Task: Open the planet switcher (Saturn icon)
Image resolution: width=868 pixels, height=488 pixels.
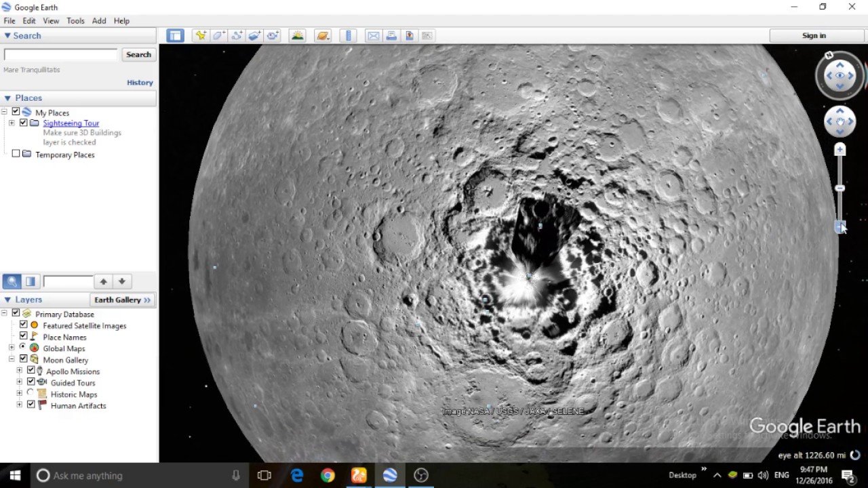Action: (x=323, y=36)
